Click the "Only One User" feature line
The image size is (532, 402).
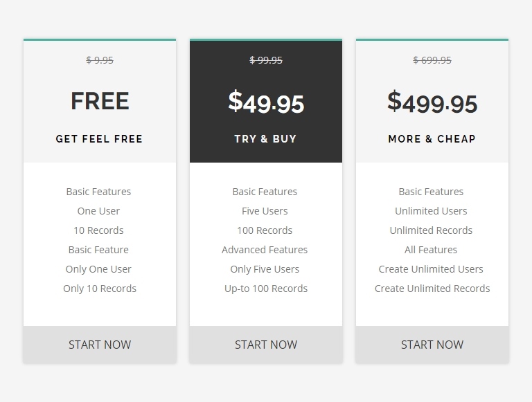click(98, 269)
